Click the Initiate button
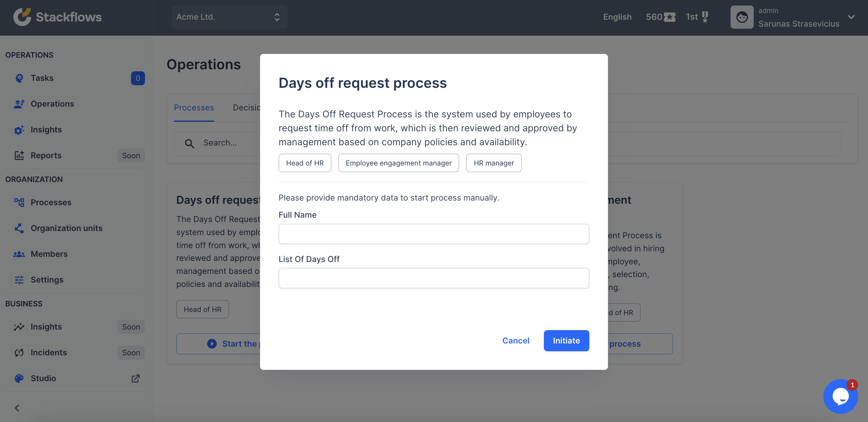868x422 pixels. coord(566,341)
